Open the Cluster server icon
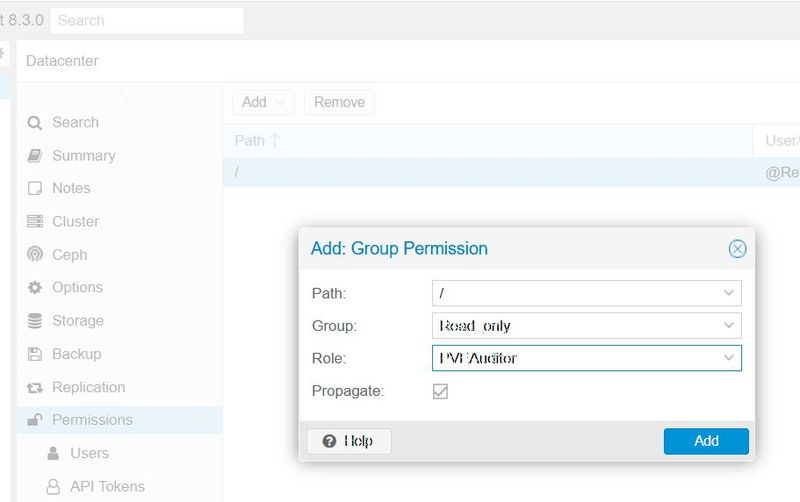800x502 pixels. (34, 222)
